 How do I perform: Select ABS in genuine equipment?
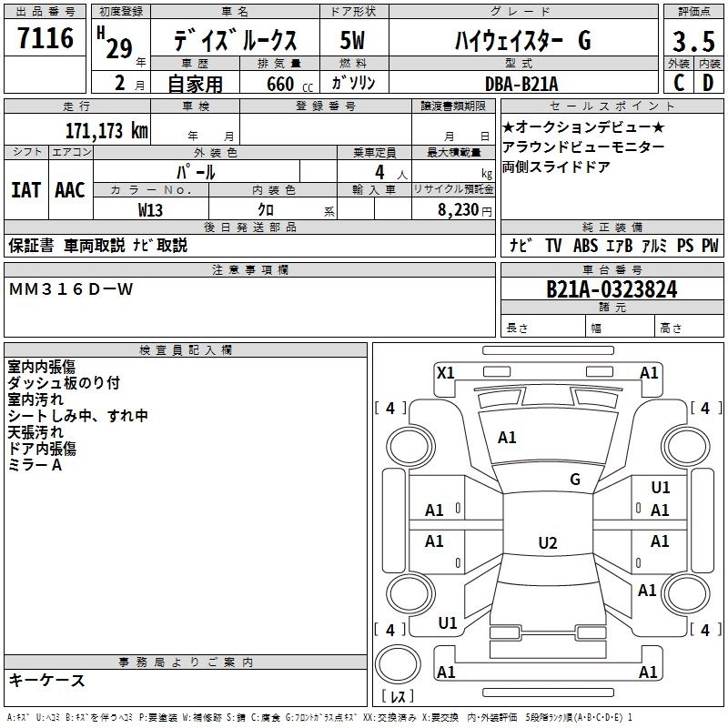[585, 245]
